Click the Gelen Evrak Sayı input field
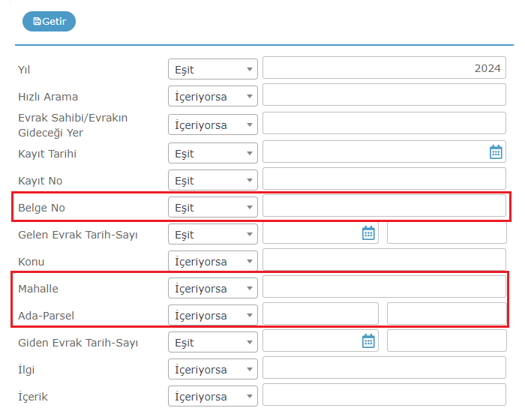Image resolution: width=525 pixels, height=420 pixels. click(447, 232)
